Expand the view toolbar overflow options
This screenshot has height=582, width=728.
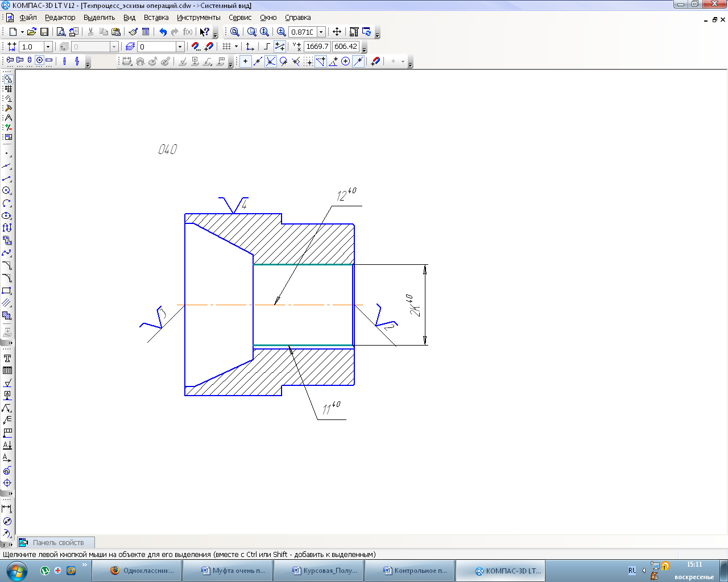(x=377, y=34)
